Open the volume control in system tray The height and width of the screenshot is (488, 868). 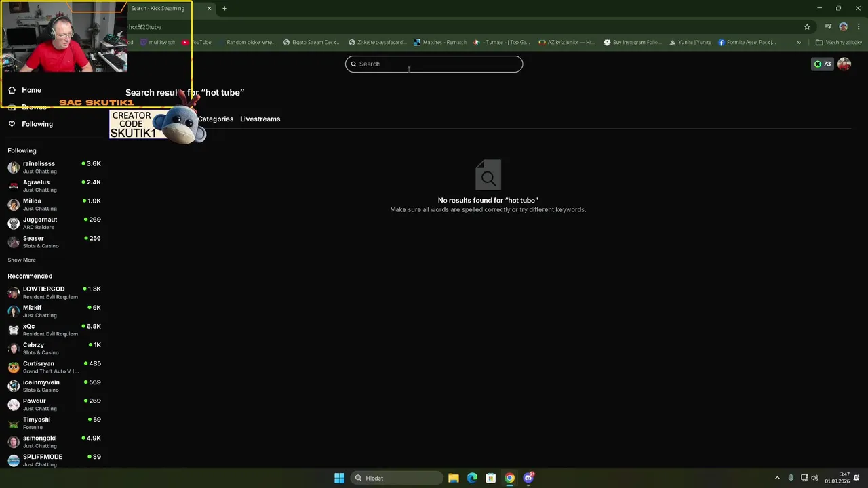tap(814, 478)
